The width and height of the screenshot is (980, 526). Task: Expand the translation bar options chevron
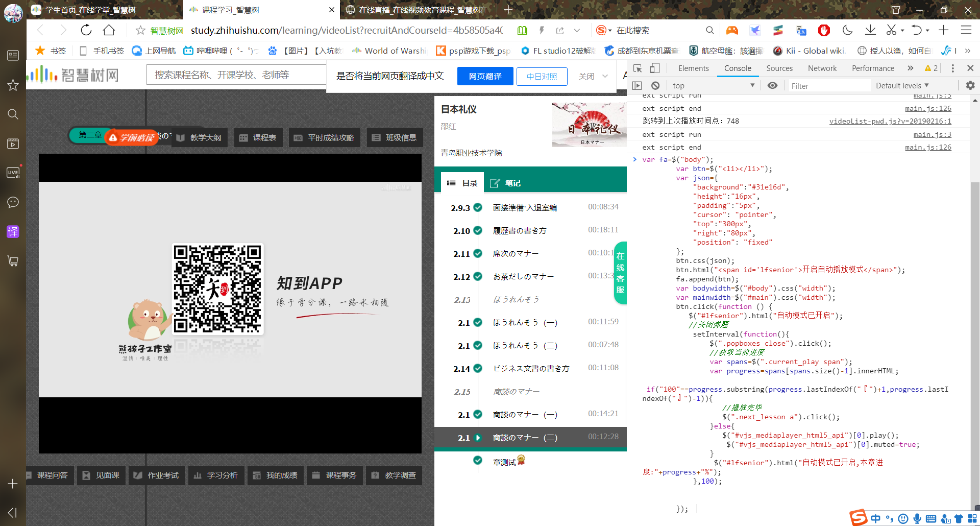(x=605, y=76)
